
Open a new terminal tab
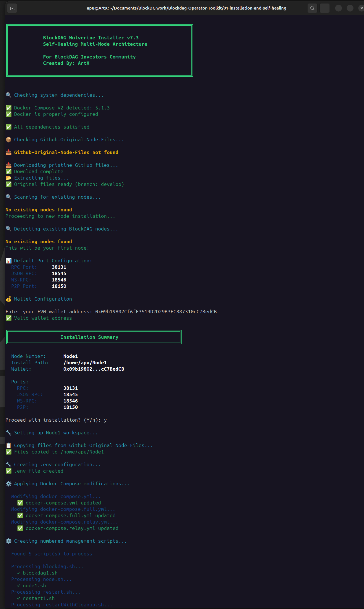(12, 8)
